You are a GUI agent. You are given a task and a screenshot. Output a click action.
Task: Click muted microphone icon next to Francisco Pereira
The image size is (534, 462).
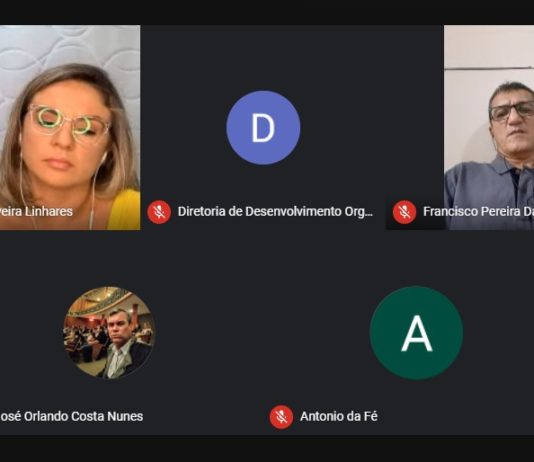coord(404,212)
